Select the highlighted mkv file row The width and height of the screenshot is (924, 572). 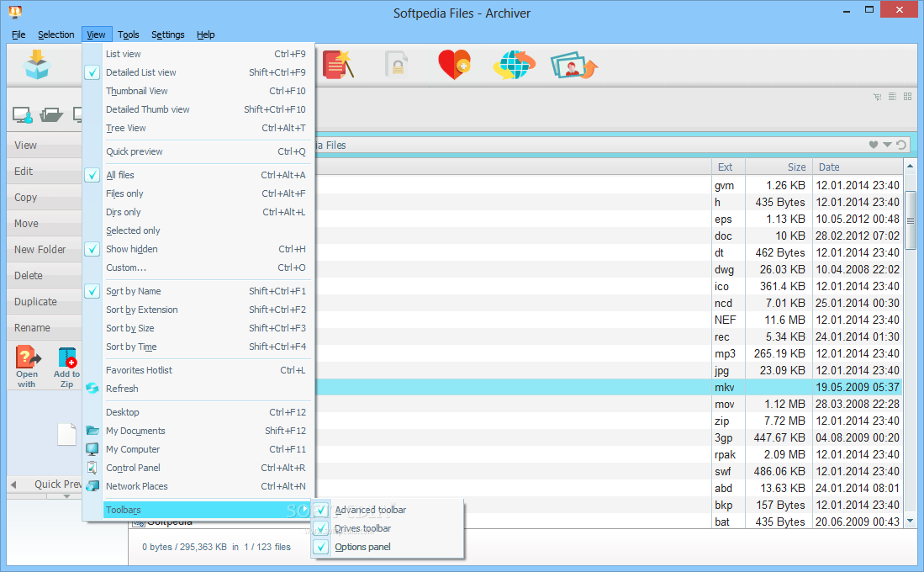click(608, 388)
